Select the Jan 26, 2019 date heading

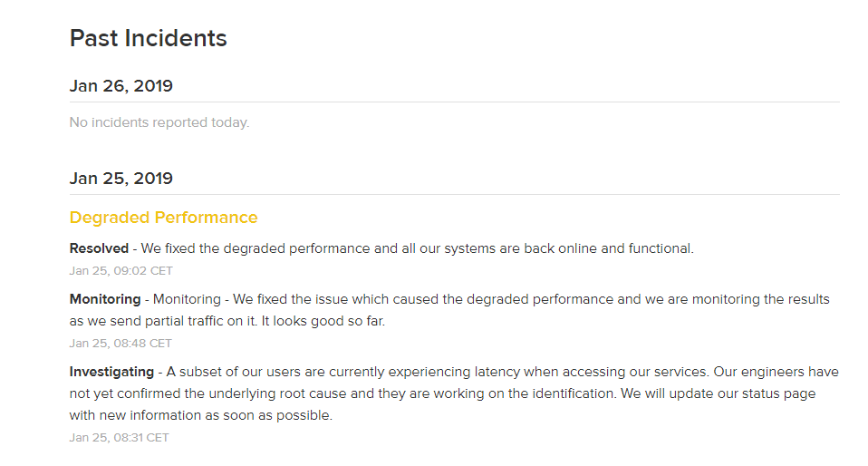pyautogui.click(x=121, y=86)
